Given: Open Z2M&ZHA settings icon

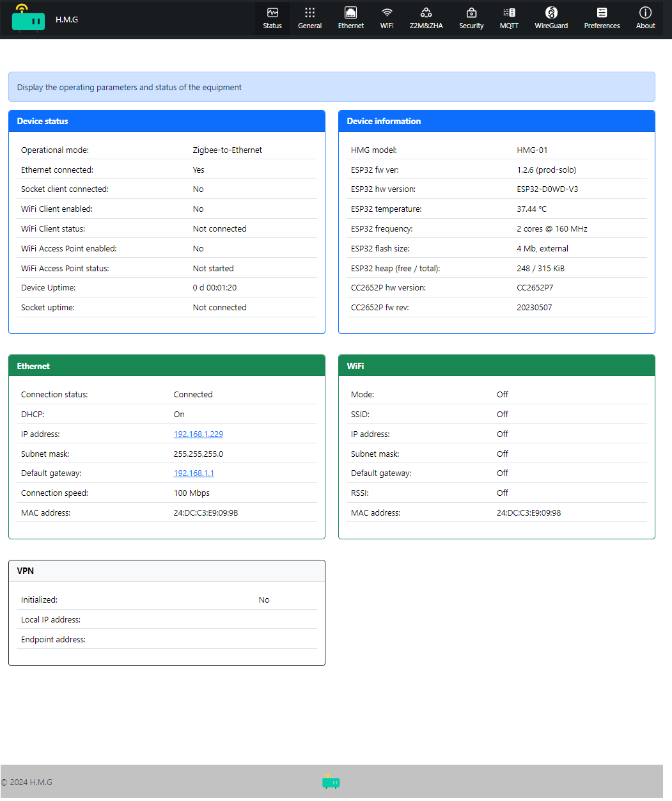Looking at the screenshot, I should click(x=426, y=13).
